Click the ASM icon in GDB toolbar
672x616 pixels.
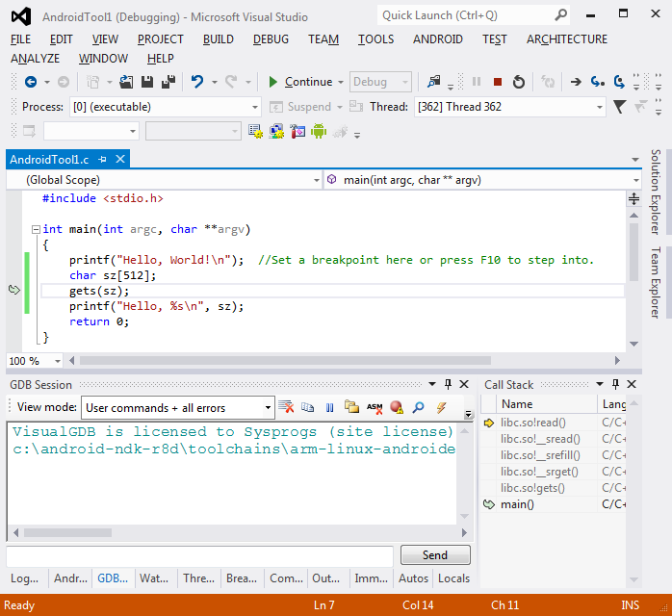coord(375,407)
